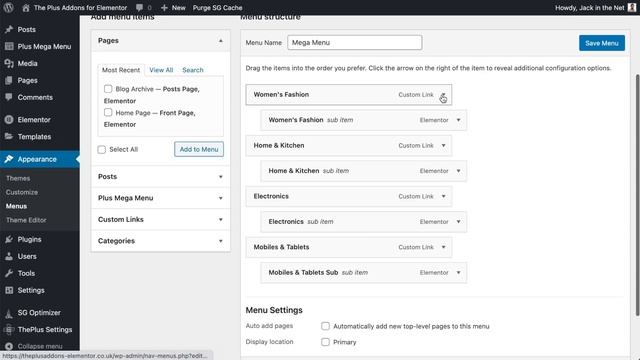Check the Blog Archive page checkbox
Screen dimensions: 640x360
click(x=108, y=89)
